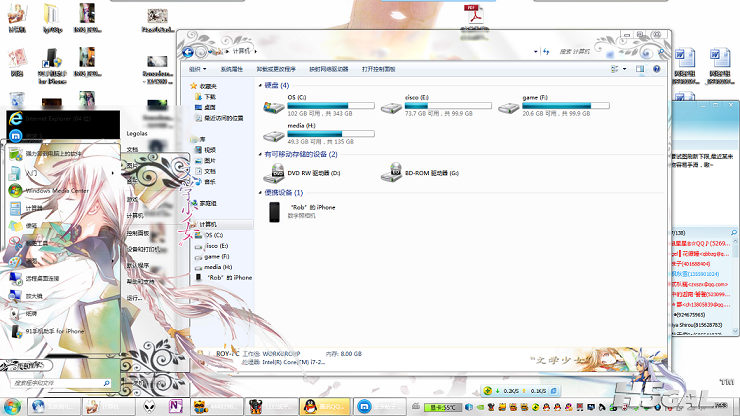Open the Alienware alien-head taskbar icon
Image resolution: width=740 pixels, height=416 pixels.
point(150,406)
